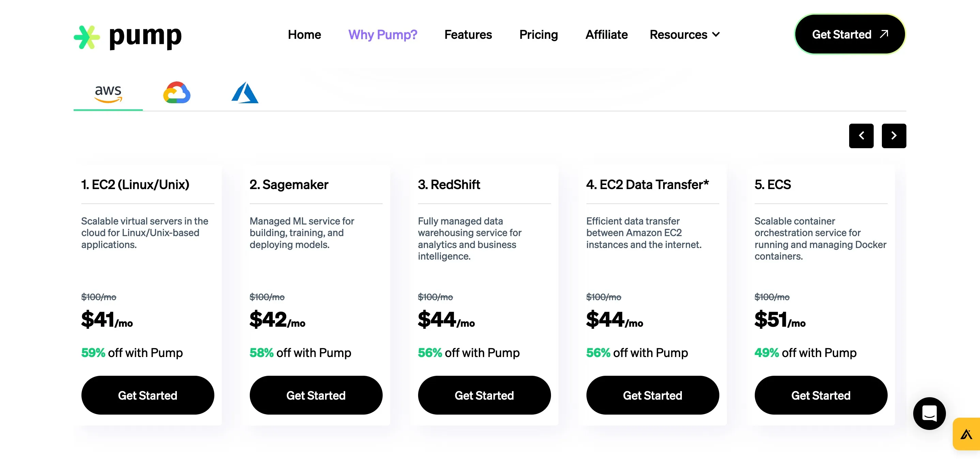This screenshot has height=464, width=980.
Task: Navigate to the Features page
Action: click(468, 35)
